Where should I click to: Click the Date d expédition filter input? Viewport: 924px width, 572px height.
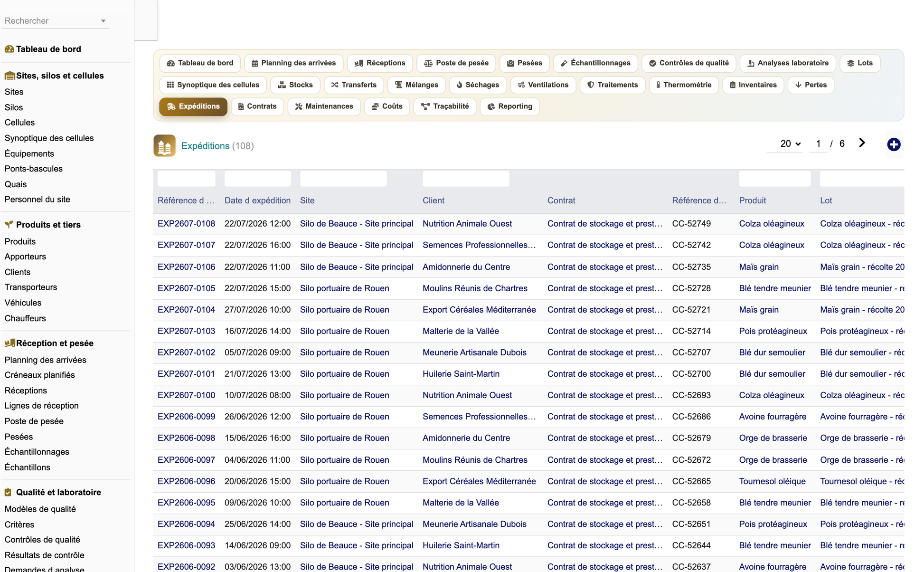coord(257,179)
